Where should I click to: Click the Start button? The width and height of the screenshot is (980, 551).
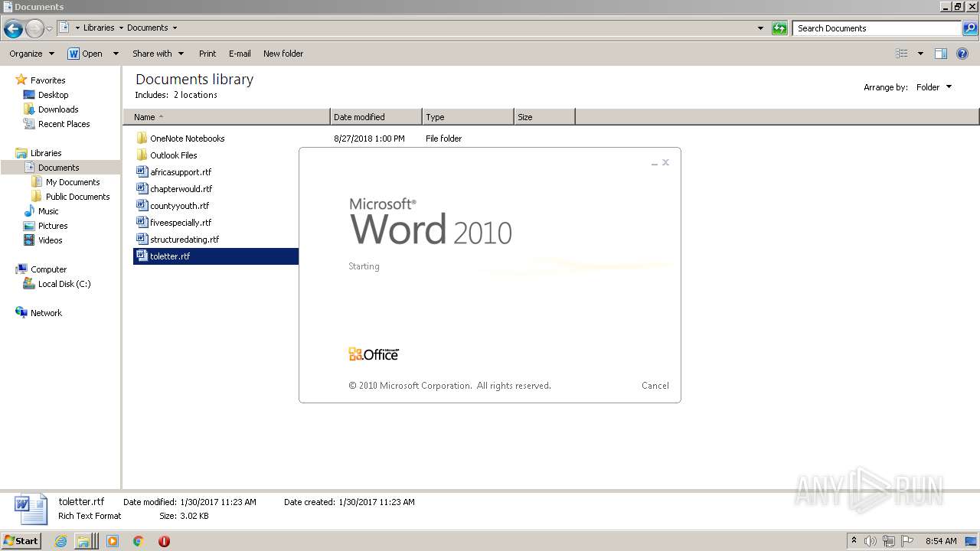21,540
